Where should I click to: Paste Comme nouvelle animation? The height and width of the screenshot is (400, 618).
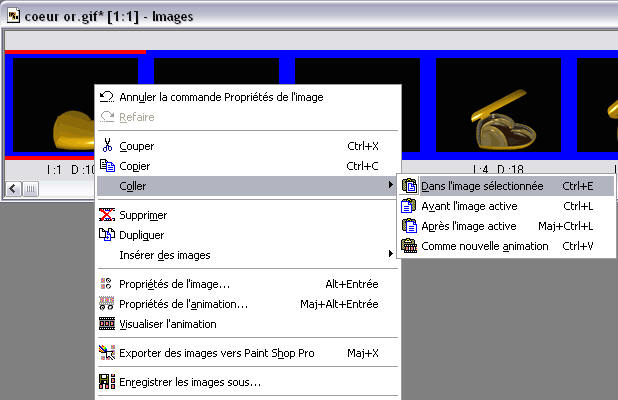click(506, 246)
